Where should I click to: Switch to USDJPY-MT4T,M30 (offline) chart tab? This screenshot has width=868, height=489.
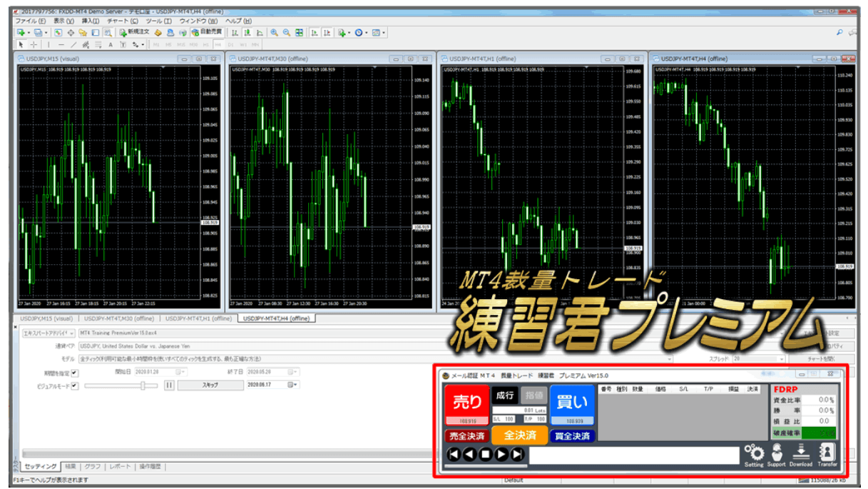click(x=118, y=318)
